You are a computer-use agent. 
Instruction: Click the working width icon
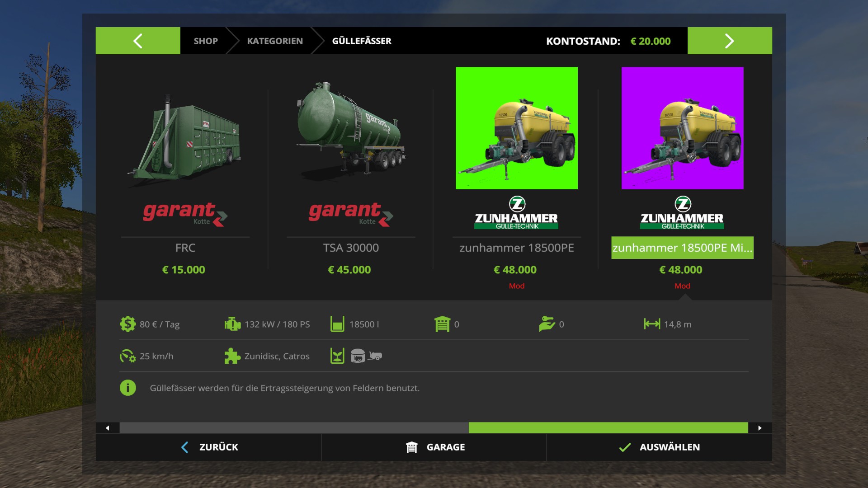pyautogui.click(x=652, y=324)
